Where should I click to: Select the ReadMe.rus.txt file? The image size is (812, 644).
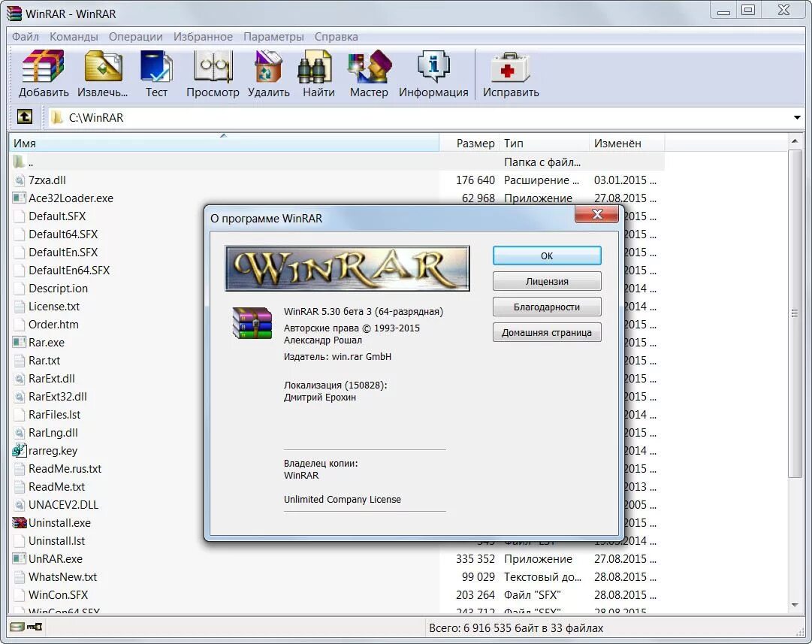(65, 468)
